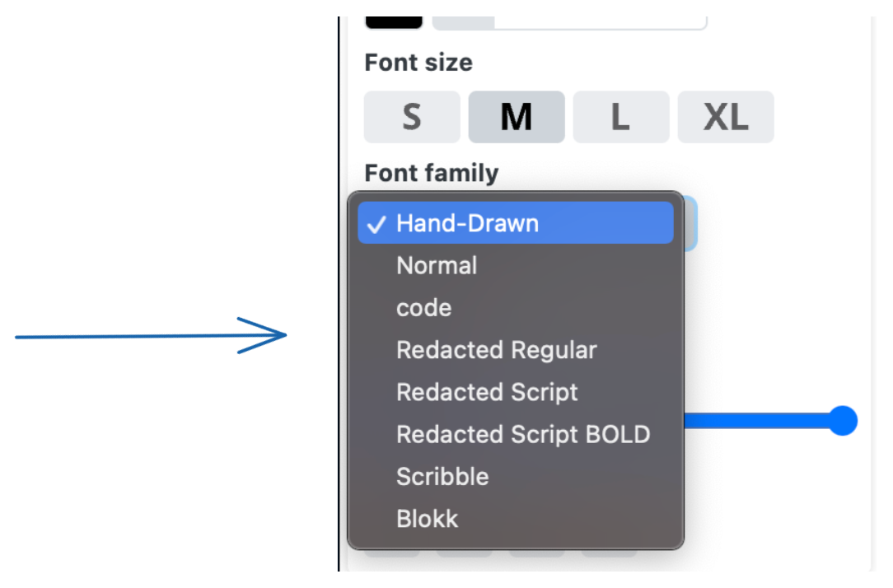
Task: Set font size to S
Action: pos(411,116)
